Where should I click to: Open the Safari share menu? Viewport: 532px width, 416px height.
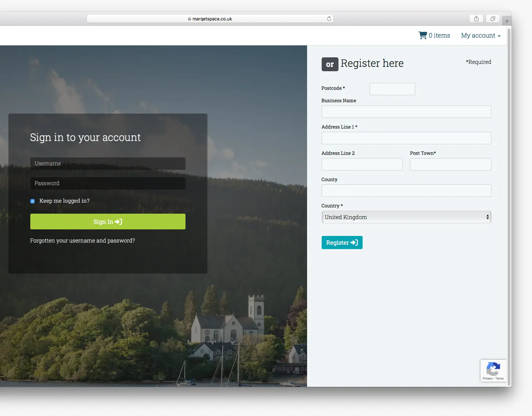476,19
